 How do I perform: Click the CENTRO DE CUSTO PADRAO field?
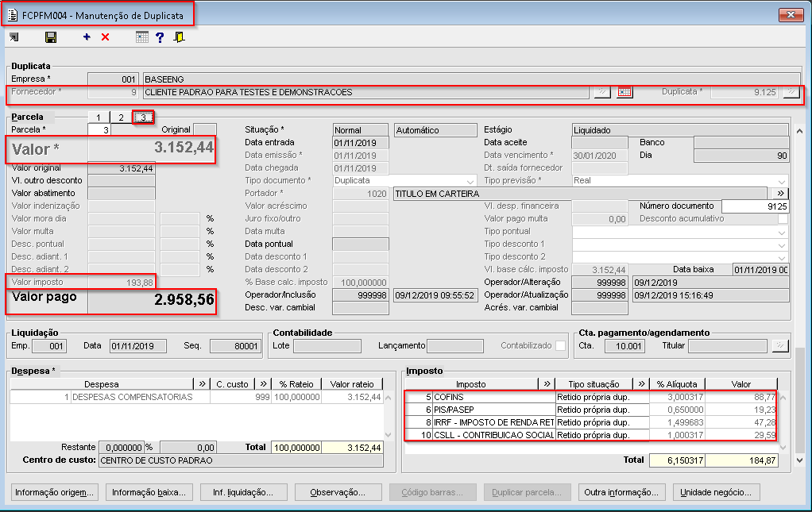point(241,460)
